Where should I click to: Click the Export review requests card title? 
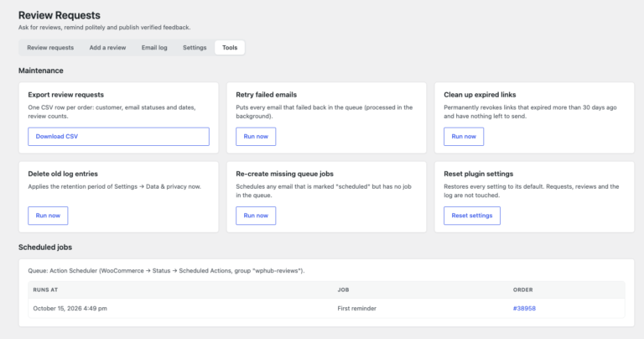tap(65, 95)
